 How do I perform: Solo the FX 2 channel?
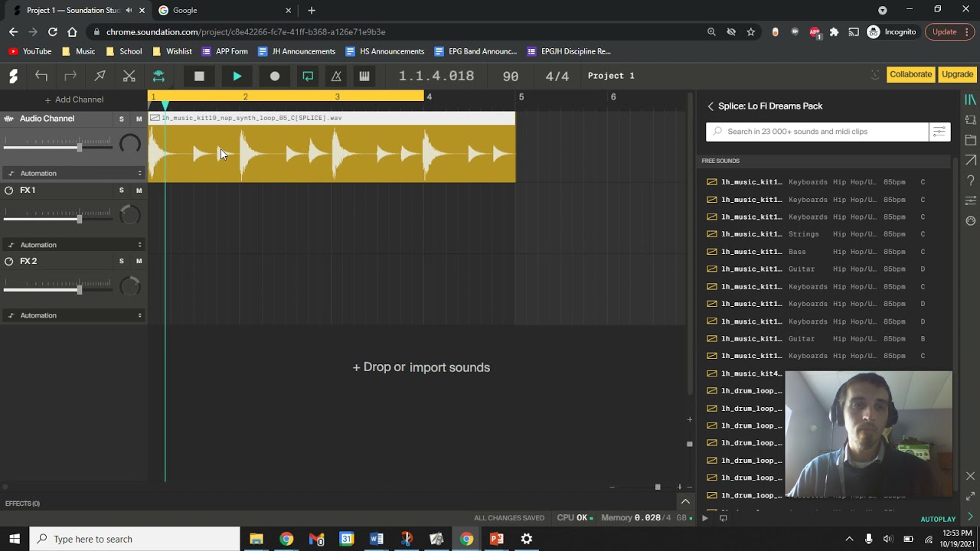tap(121, 261)
